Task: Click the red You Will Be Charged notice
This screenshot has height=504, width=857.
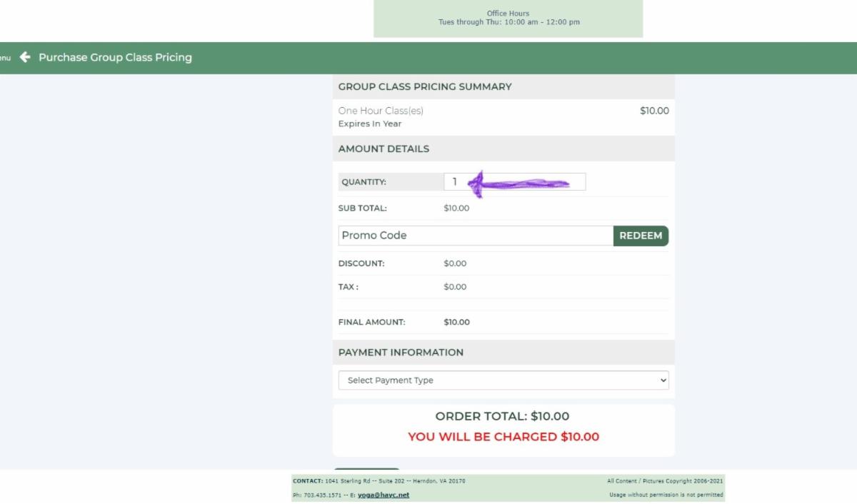Action: point(503,436)
